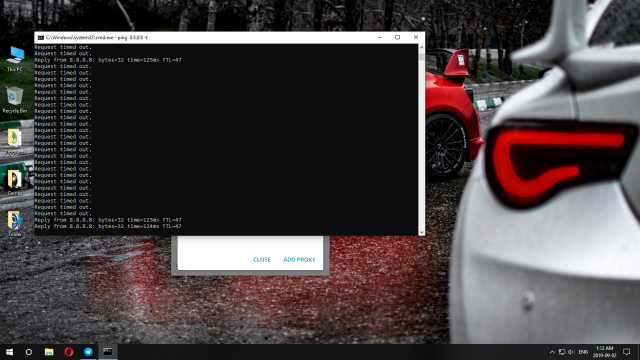This screenshot has width=640, height=360.
Task: Launch File Explorer from the taskbar
Action: pyautogui.click(x=49, y=352)
